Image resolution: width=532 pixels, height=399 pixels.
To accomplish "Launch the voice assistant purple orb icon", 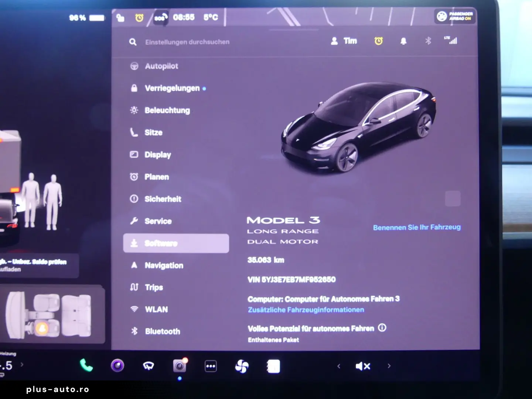I will coord(117,366).
